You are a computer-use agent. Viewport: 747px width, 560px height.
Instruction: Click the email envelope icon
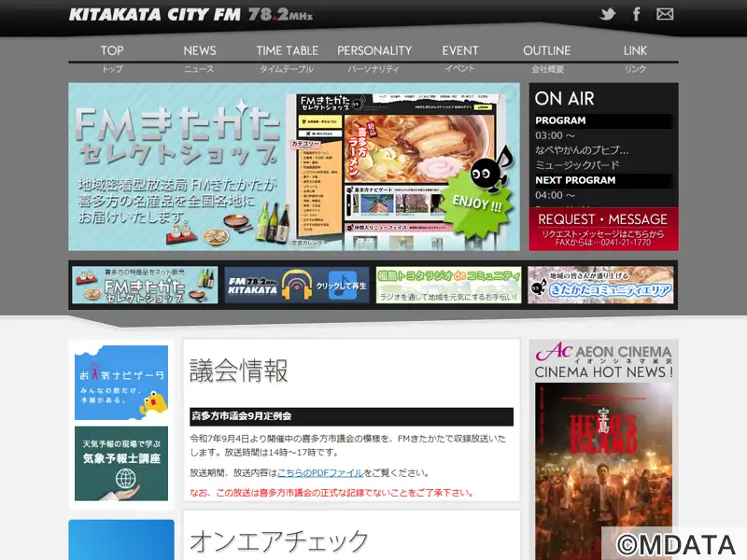pyautogui.click(x=665, y=14)
